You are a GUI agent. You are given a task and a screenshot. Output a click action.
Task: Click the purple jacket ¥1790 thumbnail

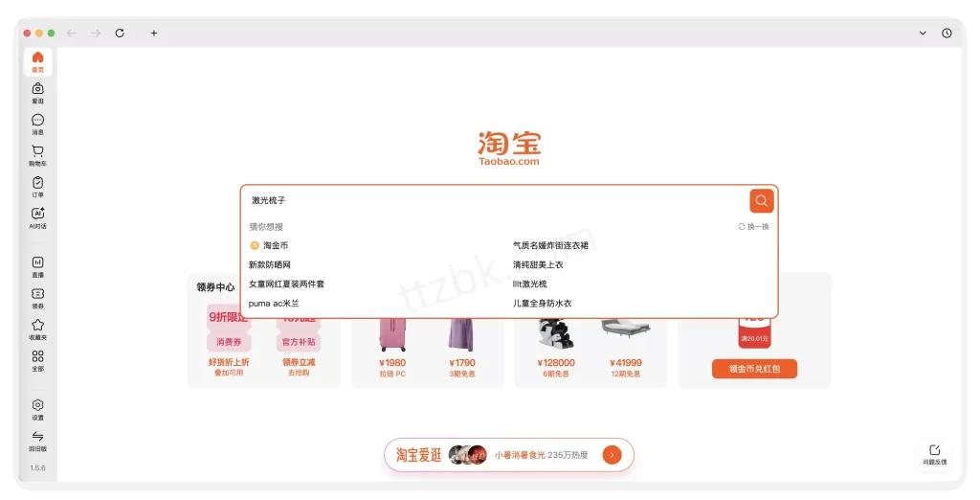(x=462, y=335)
